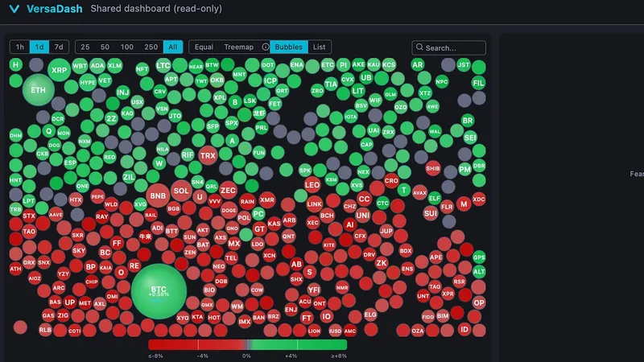Open the RLB bubble
The height and width of the screenshot is (362, 644).
click(45, 330)
